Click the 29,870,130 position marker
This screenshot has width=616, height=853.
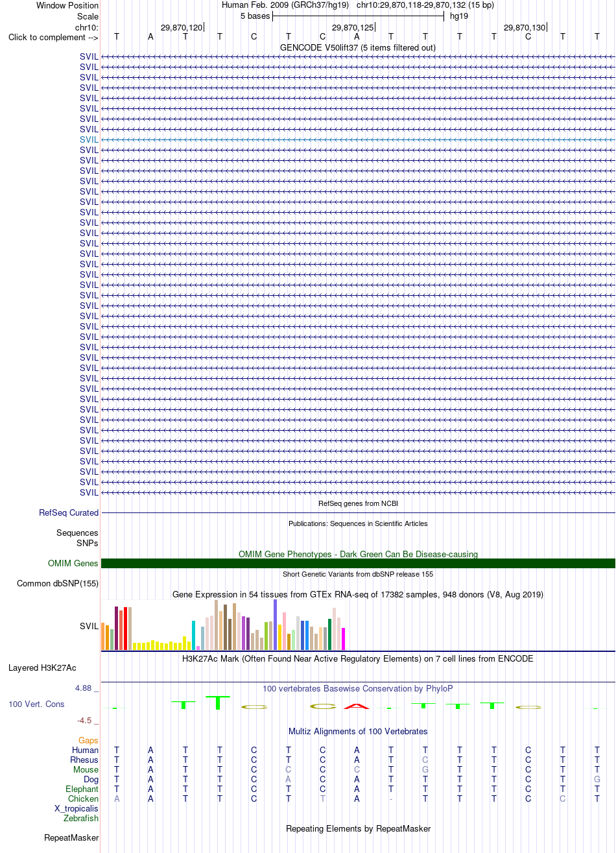[525, 27]
